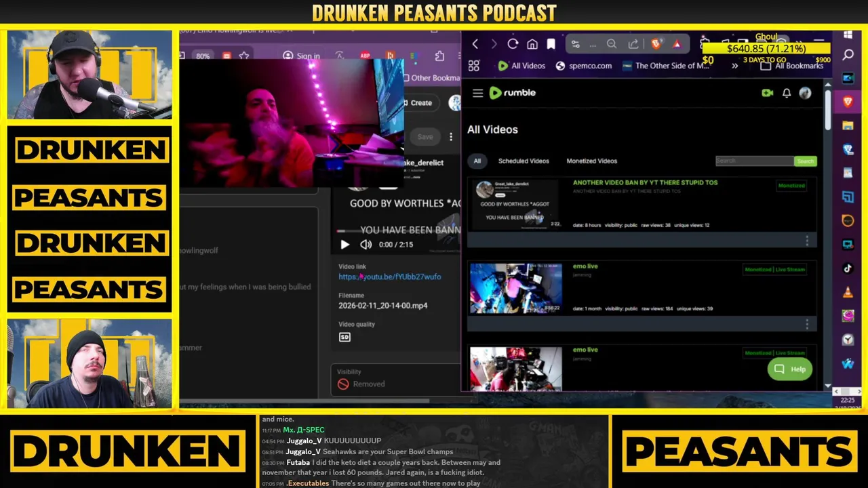
Task: Open the extensions puzzle icon
Action: pyautogui.click(x=439, y=56)
